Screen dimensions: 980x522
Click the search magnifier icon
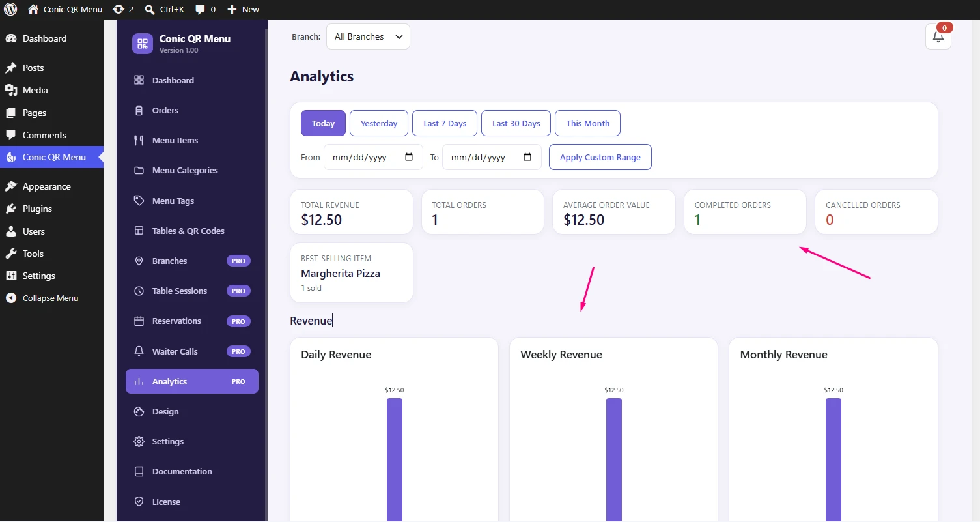point(150,9)
